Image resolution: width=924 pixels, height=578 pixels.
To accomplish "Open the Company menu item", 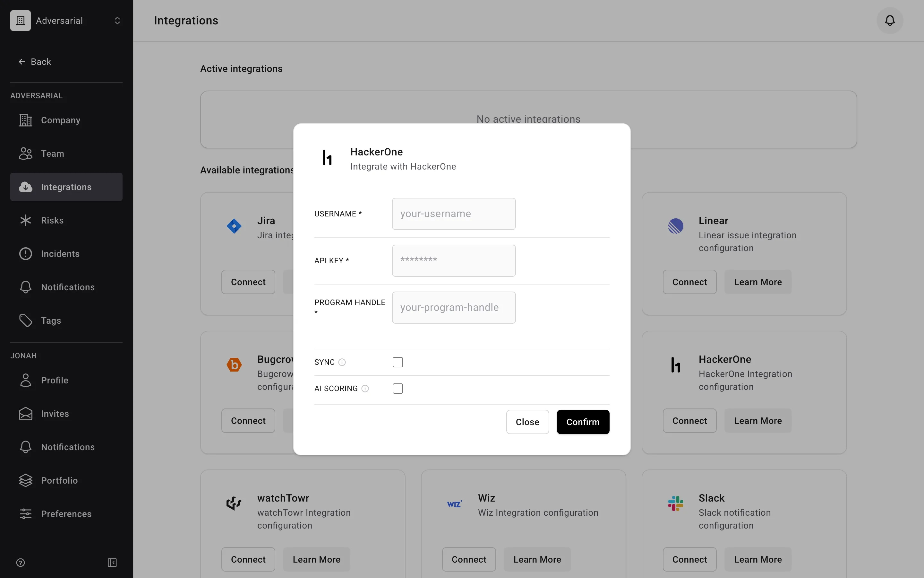I will [66, 120].
